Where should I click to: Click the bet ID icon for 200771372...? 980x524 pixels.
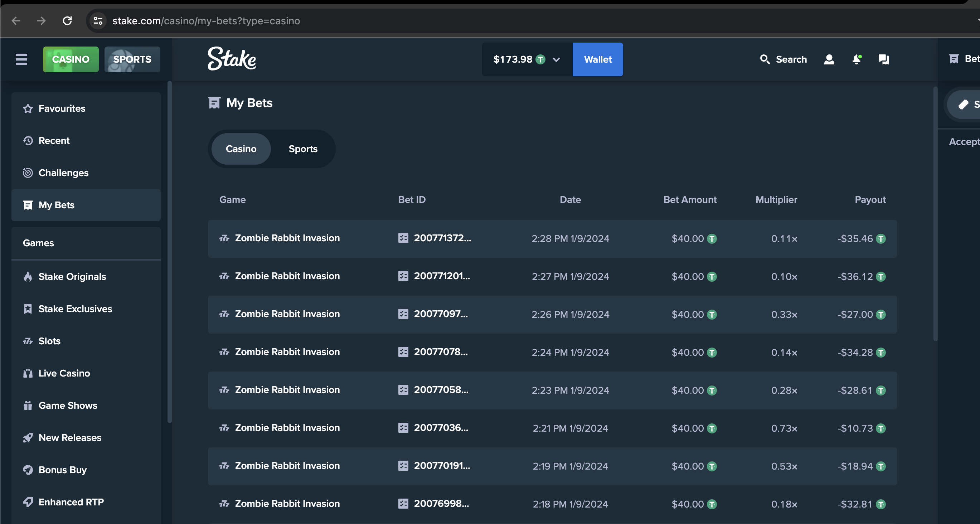click(403, 238)
